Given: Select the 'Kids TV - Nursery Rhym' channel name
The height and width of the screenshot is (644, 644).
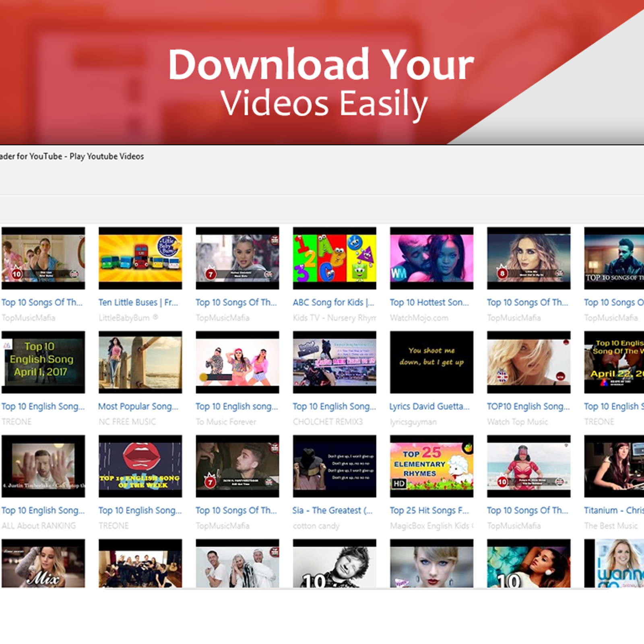Looking at the screenshot, I should click(x=334, y=318).
